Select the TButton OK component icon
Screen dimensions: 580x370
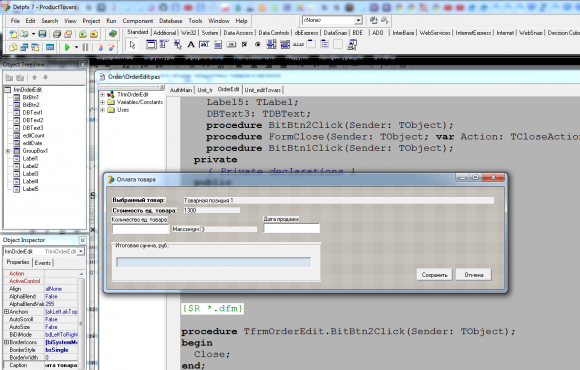[x=231, y=45]
